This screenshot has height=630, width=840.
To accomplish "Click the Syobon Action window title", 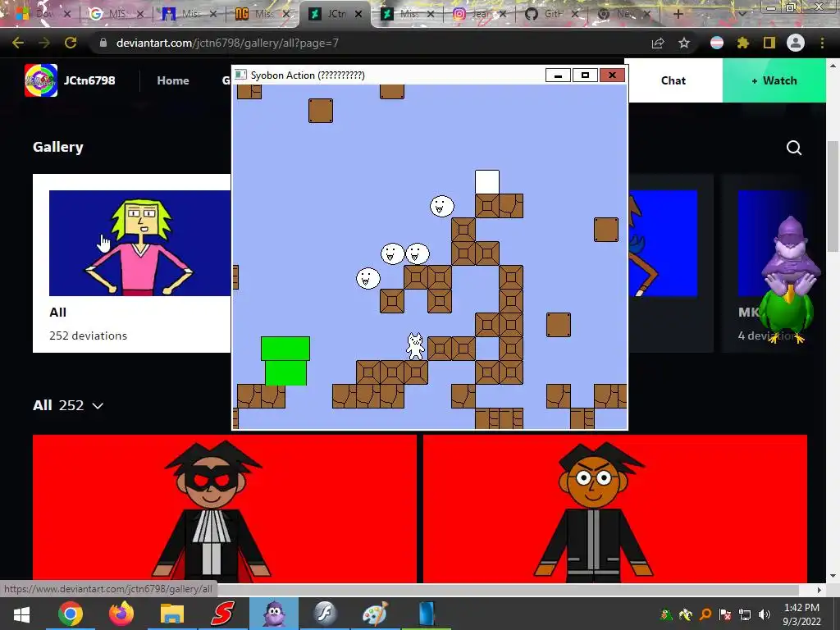I will click(308, 75).
